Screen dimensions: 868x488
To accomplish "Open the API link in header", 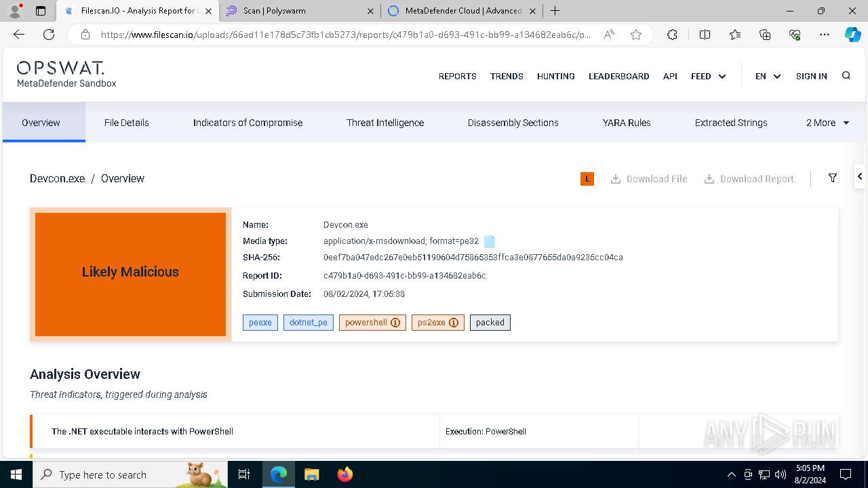I will (670, 76).
